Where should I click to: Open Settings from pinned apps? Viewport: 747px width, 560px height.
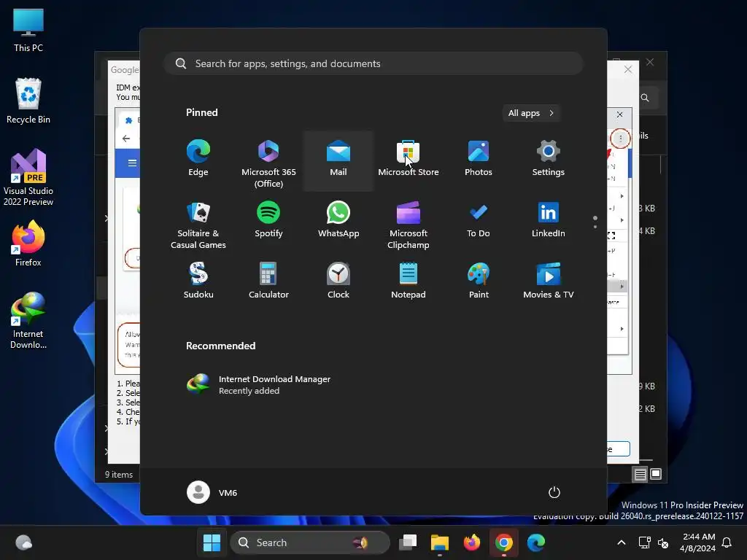point(549,159)
